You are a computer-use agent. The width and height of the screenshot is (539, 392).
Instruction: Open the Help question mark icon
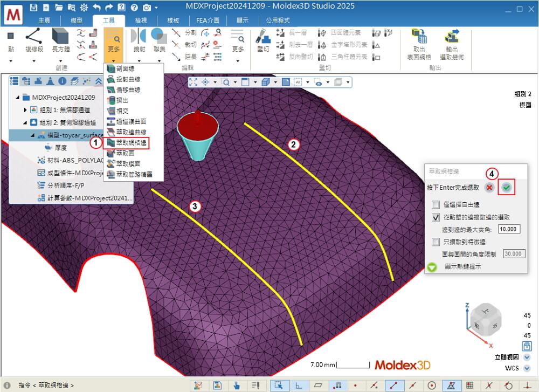(134, 7)
